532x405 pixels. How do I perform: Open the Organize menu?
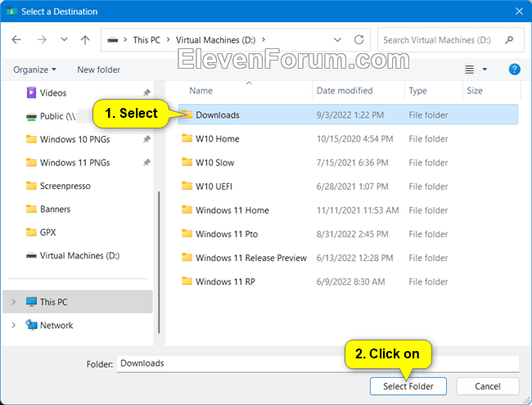[x=34, y=70]
